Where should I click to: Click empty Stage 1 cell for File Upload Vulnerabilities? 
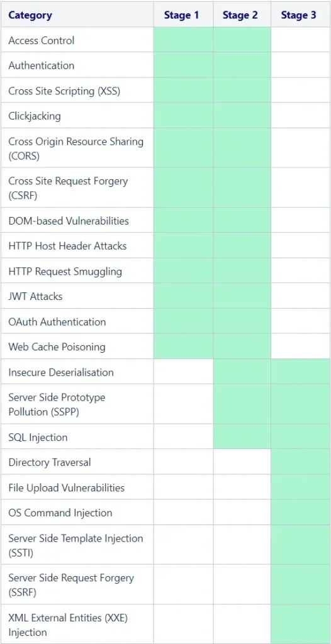(x=183, y=487)
